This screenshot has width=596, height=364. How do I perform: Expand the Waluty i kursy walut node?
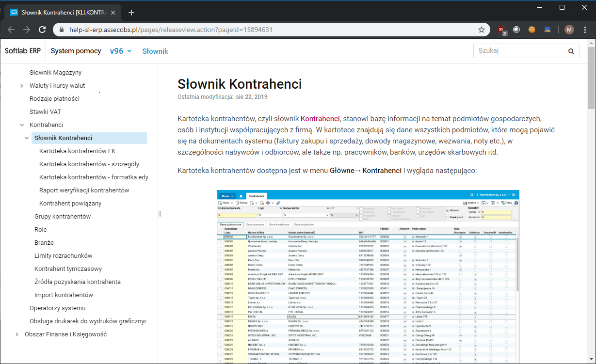pos(22,86)
